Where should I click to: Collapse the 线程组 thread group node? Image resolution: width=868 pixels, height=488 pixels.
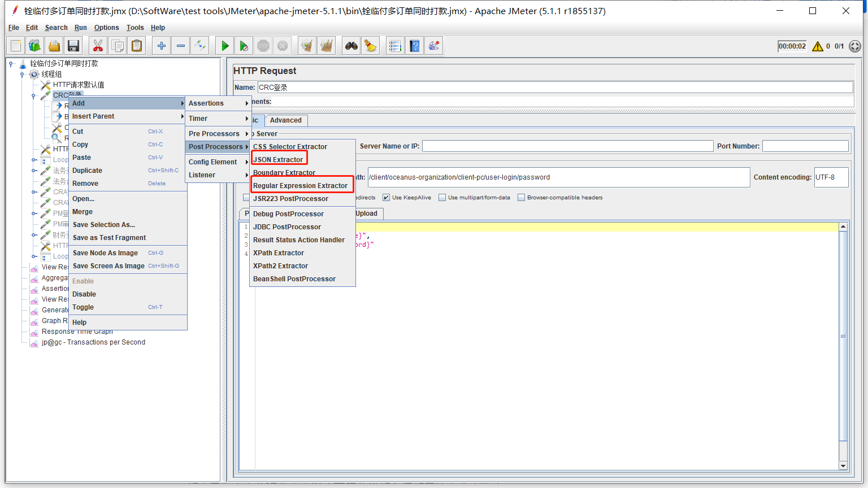[x=22, y=74]
